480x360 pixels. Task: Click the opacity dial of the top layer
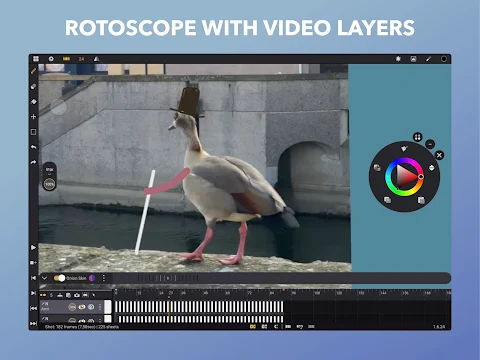click(72, 307)
